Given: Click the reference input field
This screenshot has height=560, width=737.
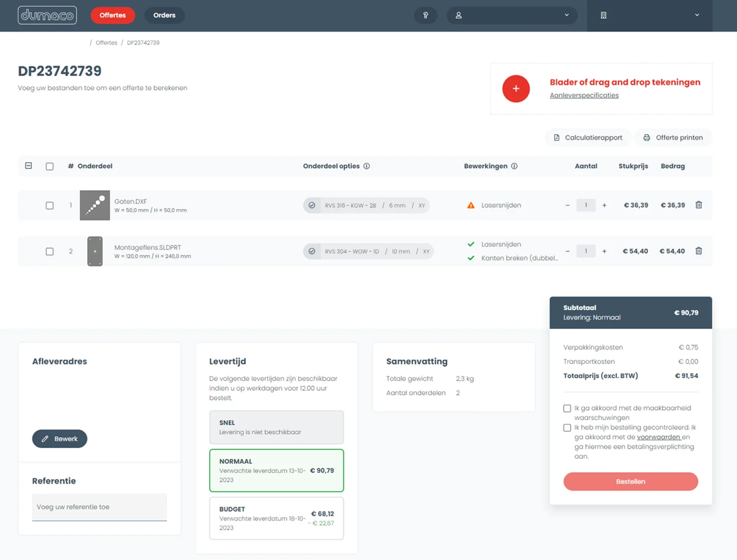Looking at the screenshot, I should pos(100,507).
